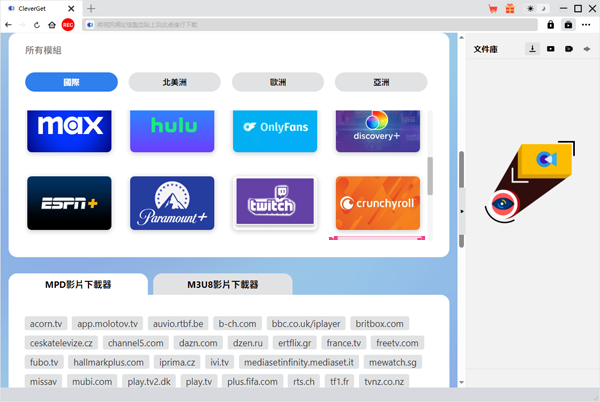The width and height of the screenshot is (600, 402).
Task: Open the shopping cart icon
Action: 493,8
